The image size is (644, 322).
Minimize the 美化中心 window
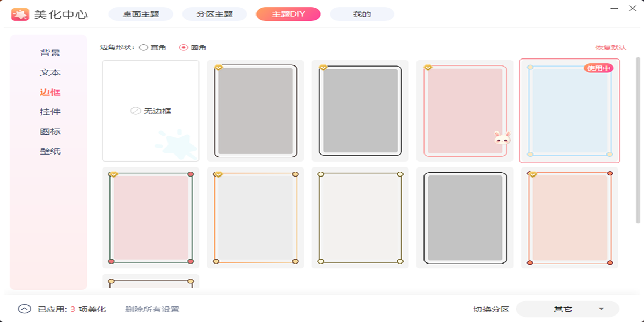coord(615,8)
